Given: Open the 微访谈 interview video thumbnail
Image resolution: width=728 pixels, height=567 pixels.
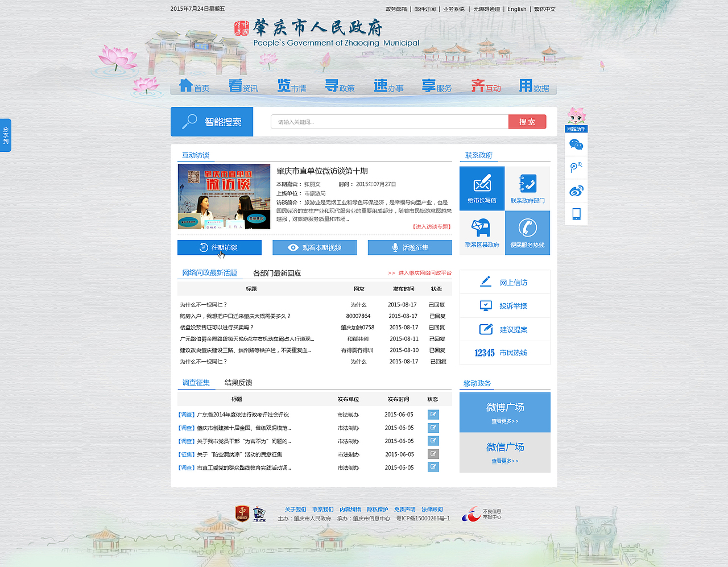Looking at the screenshot, I should coord(224,196).
